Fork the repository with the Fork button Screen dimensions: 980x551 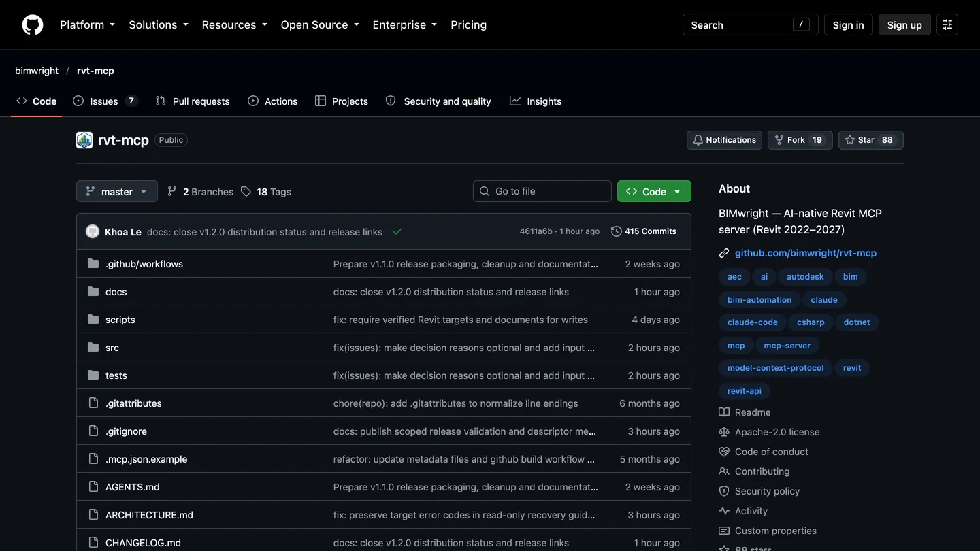[800, 140]
